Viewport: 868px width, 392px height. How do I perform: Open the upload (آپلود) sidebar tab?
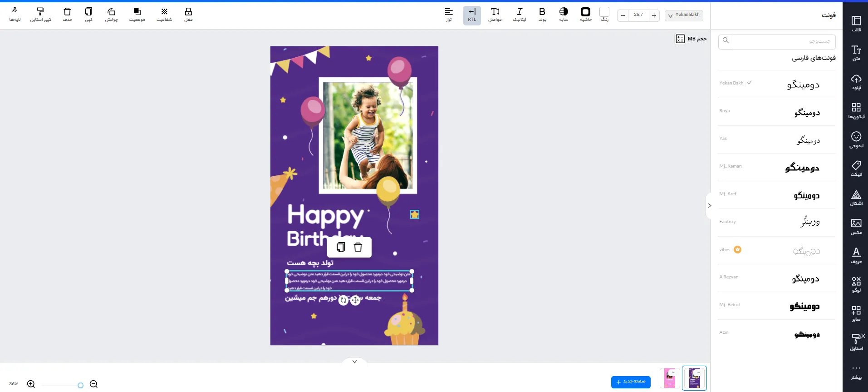pyautogui.click(x=856, y=82)
